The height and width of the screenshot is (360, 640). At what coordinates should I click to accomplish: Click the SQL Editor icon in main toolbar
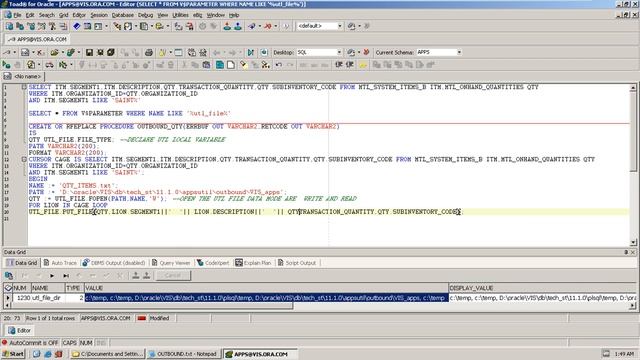click(x=9, y=26)
